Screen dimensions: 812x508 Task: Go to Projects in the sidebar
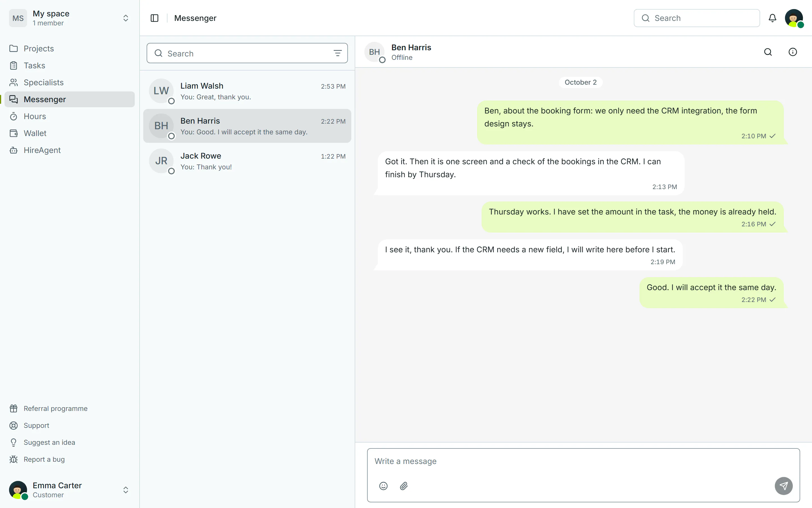[70, 48]
